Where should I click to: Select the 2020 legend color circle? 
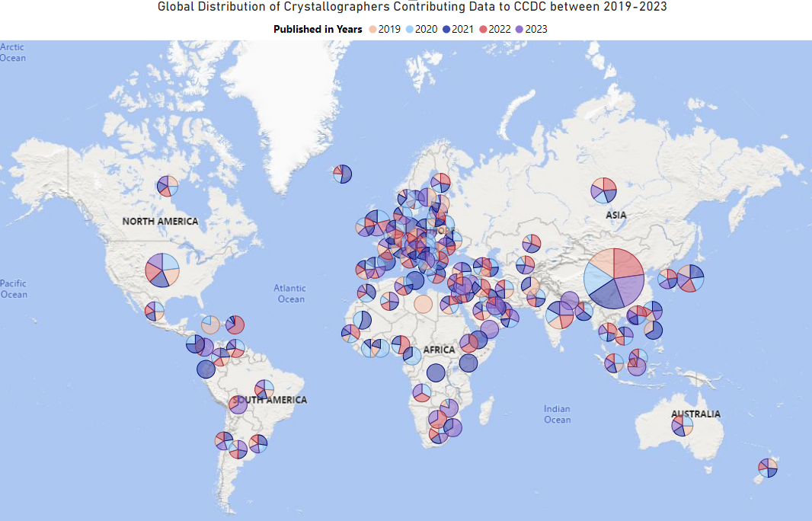(x=410, y=29)
